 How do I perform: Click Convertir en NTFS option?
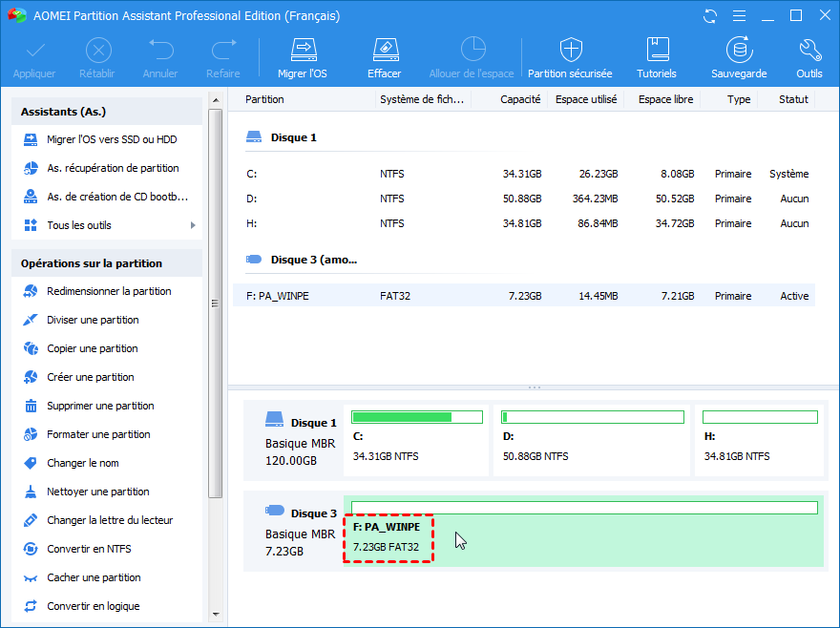(89, 549)
